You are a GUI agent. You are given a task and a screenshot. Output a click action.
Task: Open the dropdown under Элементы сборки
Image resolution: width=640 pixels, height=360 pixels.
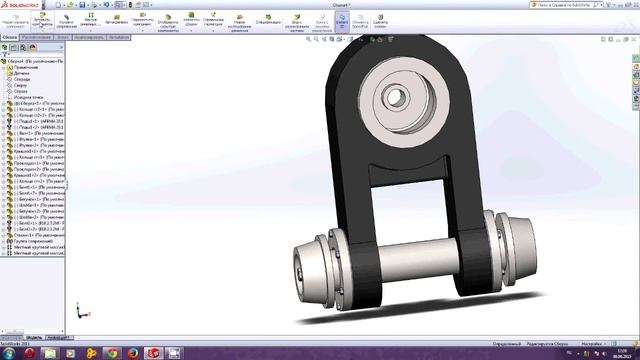coord(191,31)
